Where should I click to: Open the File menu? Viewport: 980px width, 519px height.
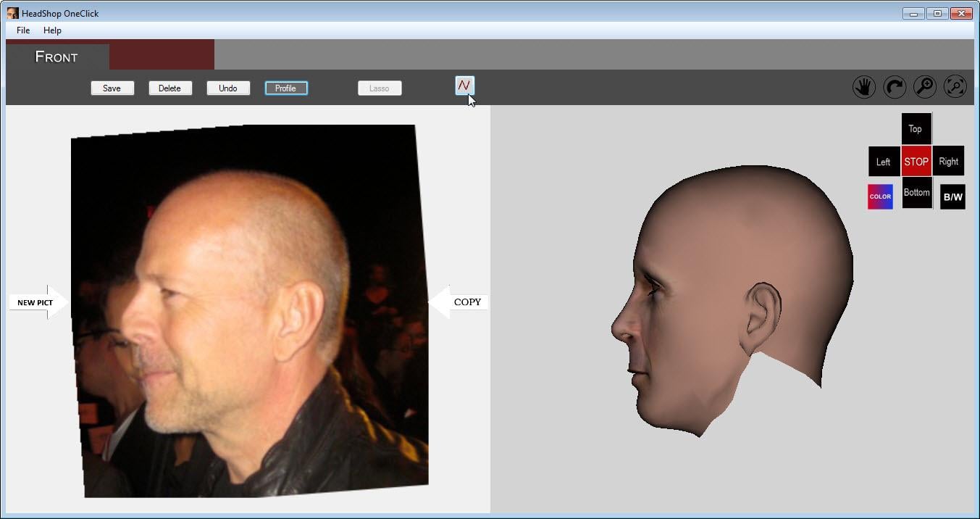point(23,30)
